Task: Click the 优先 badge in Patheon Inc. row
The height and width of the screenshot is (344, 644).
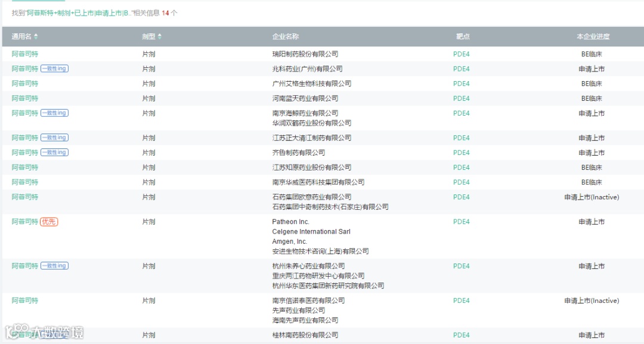Action: [x=49, y=222]
